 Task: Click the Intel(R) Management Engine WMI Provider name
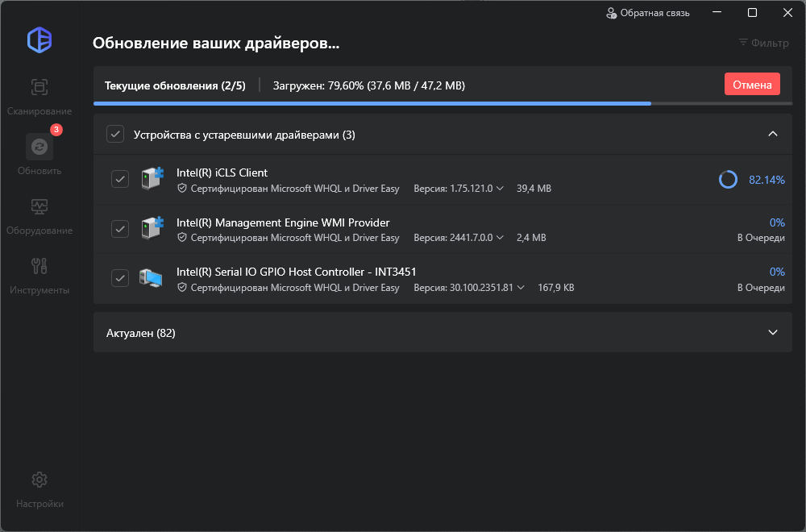click(x=283, y=222)
